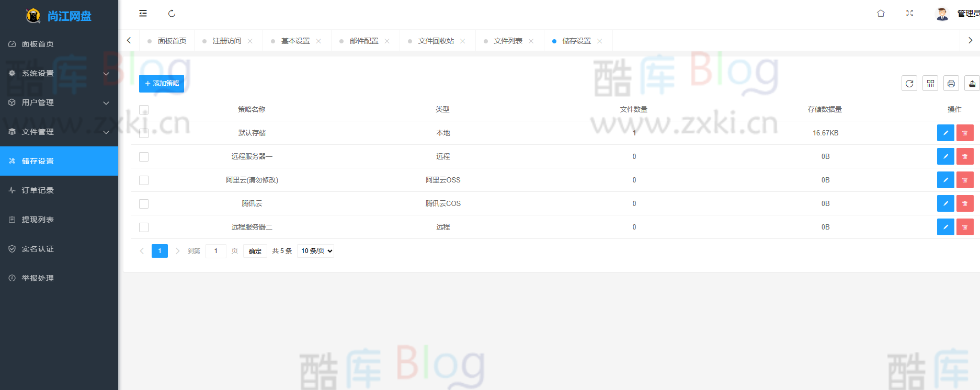980x390 pixels.
Task: Delete the 远程服务器二 strategy
Action: point(965,227)
